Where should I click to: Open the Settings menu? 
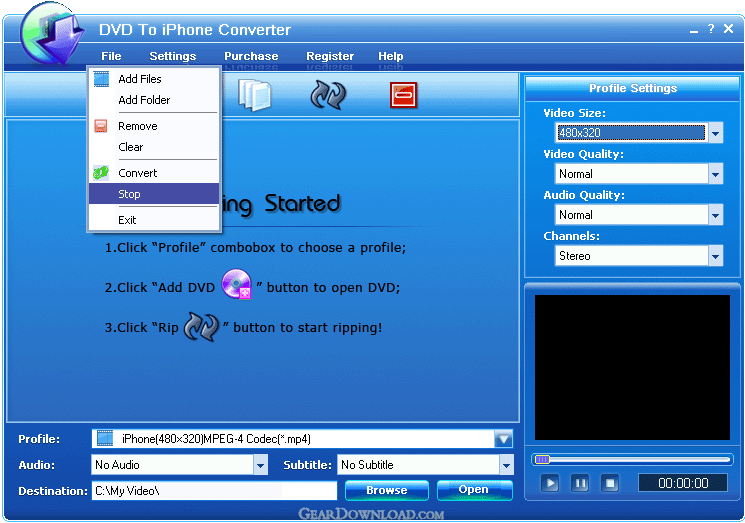[172, 56]
